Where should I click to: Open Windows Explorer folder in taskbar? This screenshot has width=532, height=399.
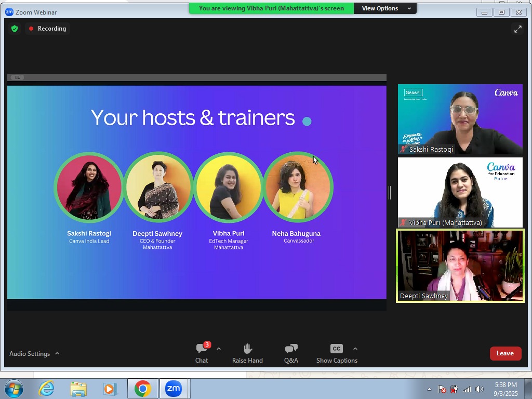click(78, 389)
